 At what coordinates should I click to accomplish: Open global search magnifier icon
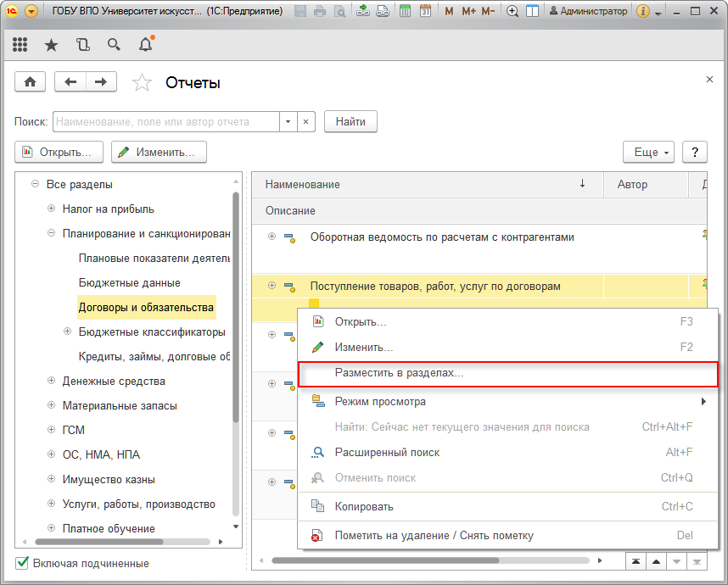tap(114, 45)
